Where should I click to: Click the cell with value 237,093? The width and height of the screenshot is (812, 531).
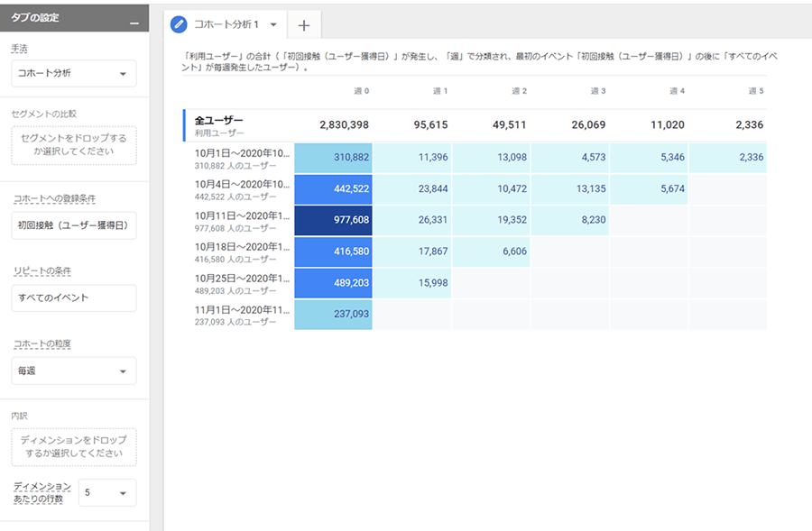coord(334,314)
